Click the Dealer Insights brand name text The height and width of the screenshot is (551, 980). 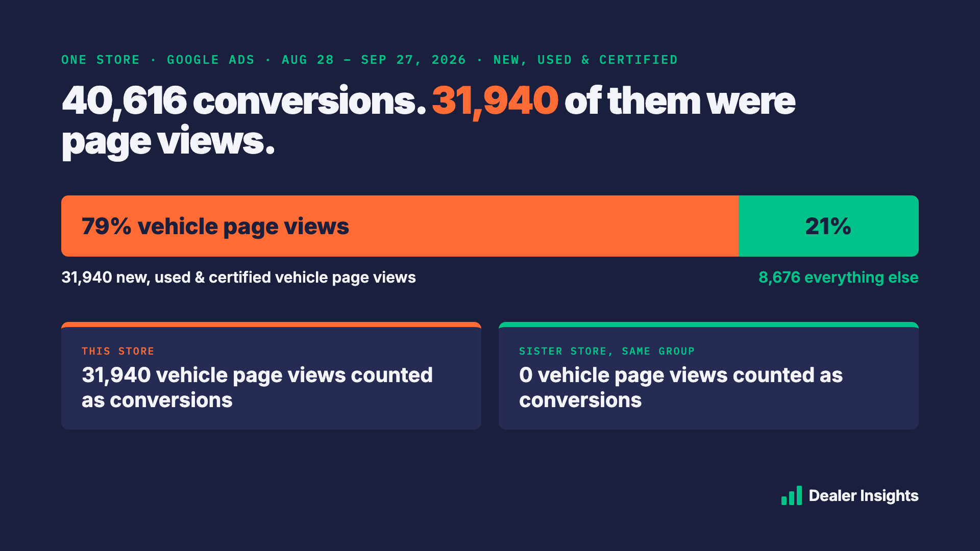pos(864,496)
